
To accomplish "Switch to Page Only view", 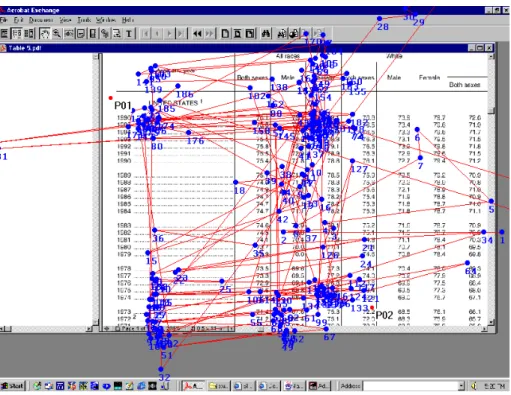I will 4,34.
